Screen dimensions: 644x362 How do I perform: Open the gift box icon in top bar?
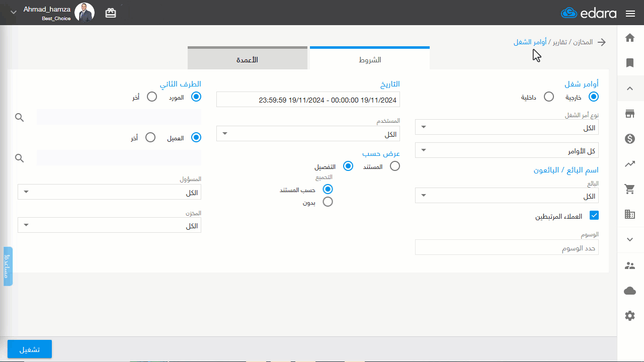click(111, 14)
